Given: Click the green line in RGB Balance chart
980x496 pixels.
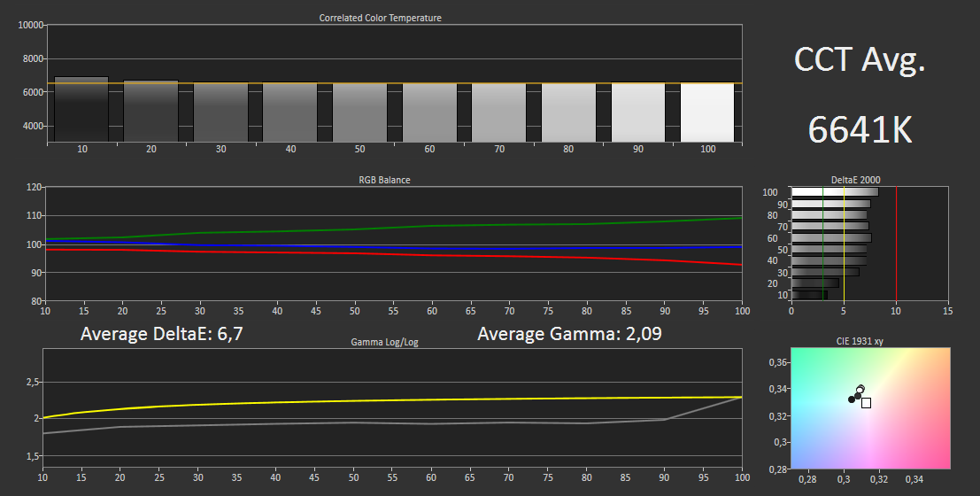Looking at the screenshot, I should (394, 228).
